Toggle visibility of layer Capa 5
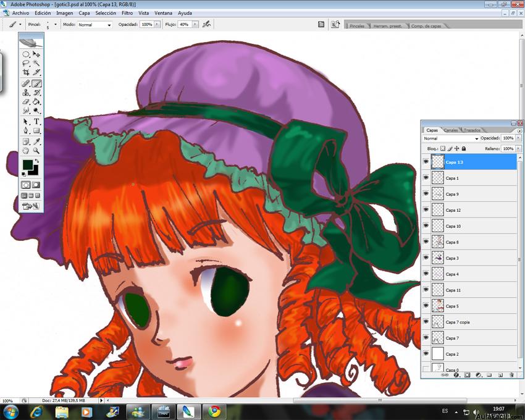Screen dimensions: 525x420 [x=426, y=306]
